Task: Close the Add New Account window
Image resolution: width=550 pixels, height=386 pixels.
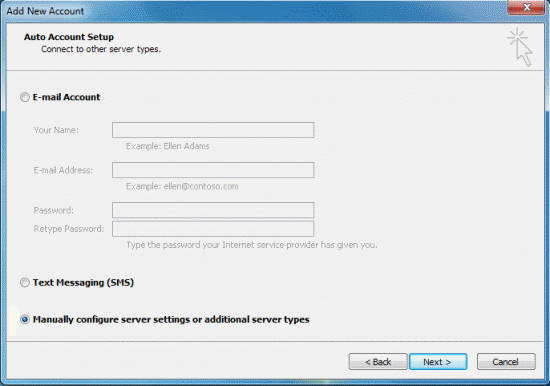Action: (526, 7)
